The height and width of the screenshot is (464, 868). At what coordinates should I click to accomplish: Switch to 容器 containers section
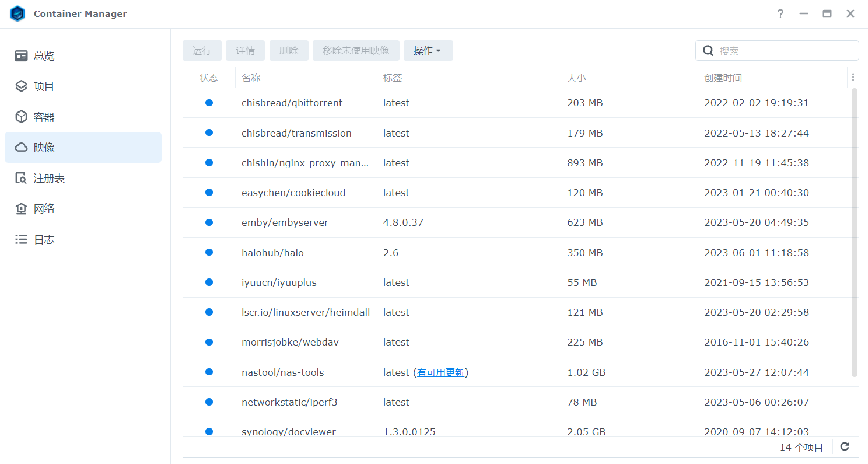83,117
